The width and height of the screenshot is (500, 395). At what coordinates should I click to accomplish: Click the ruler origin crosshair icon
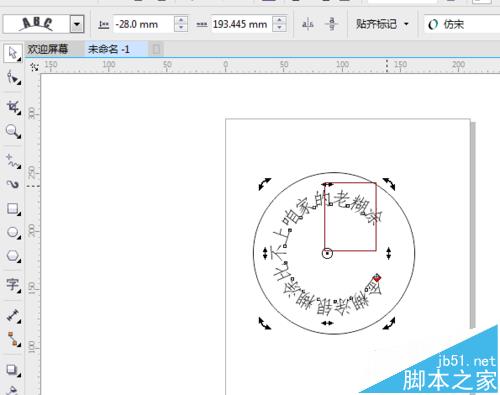point(34,67)
